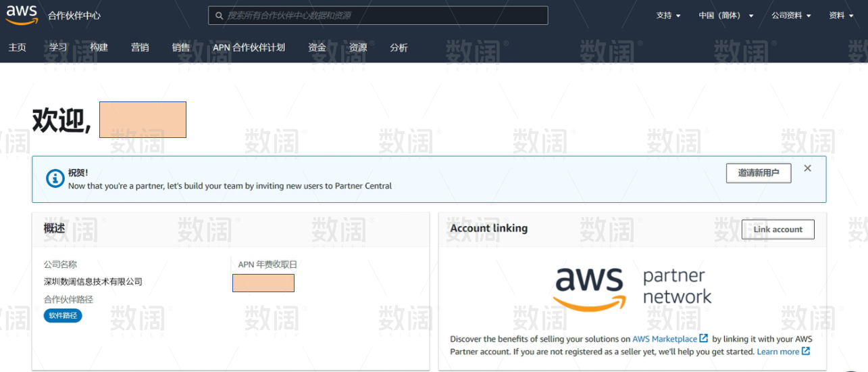Click the 概述 heading link
Screen dimensions: 868x372
click(x=55, y=229)
